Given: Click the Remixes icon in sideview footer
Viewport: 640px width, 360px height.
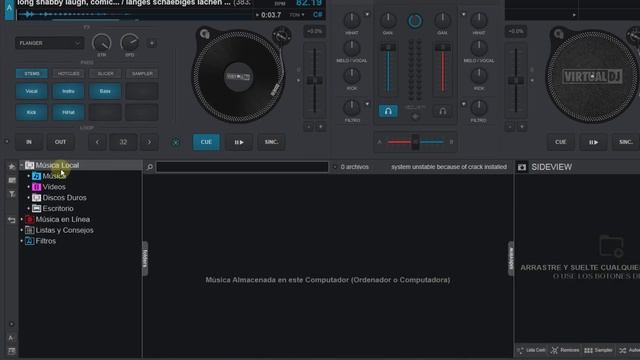Looking at the screenshot, I should coord(554,350).
